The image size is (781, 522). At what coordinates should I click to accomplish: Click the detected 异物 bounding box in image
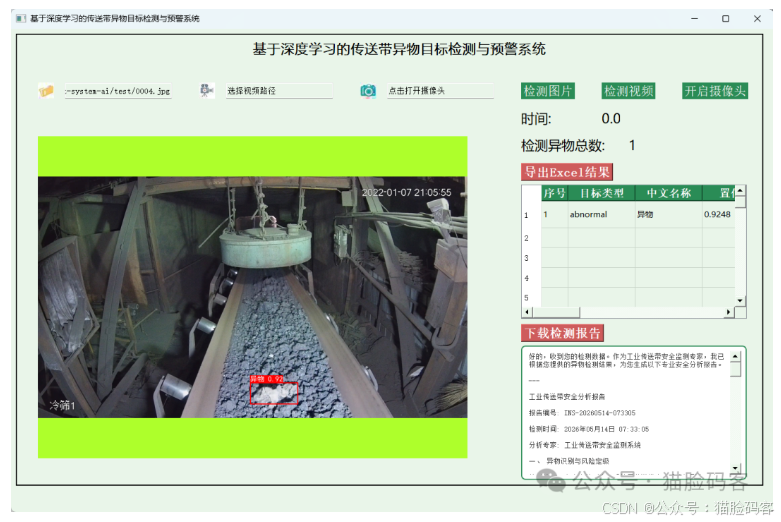[x=274, y=393]
